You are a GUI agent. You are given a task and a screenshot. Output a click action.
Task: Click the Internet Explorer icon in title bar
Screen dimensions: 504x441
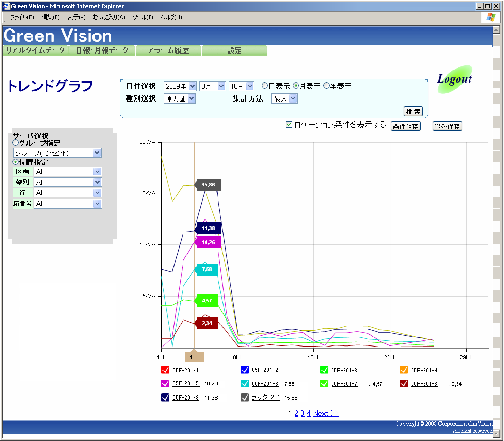(x=6, y=6)
